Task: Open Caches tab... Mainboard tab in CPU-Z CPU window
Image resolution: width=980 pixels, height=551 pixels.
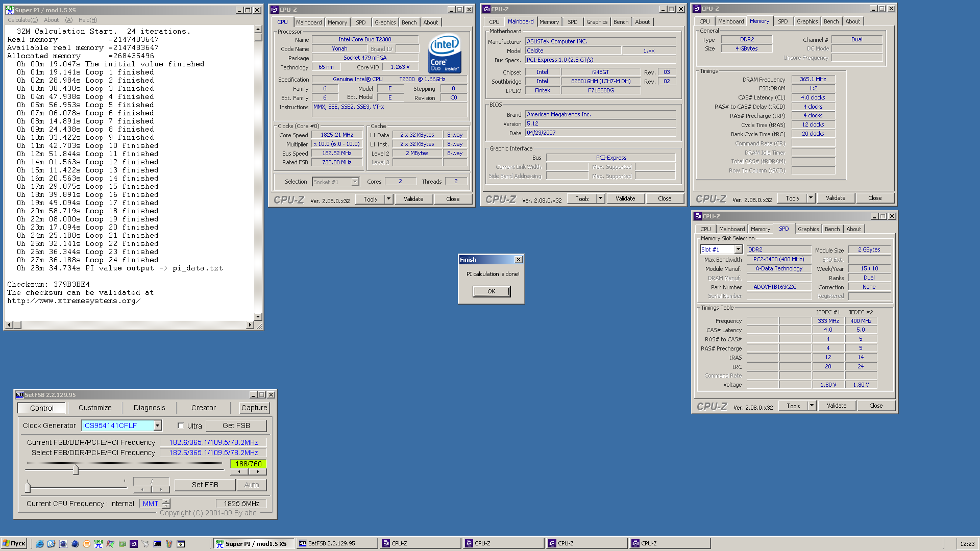Action: coord(309,22)
